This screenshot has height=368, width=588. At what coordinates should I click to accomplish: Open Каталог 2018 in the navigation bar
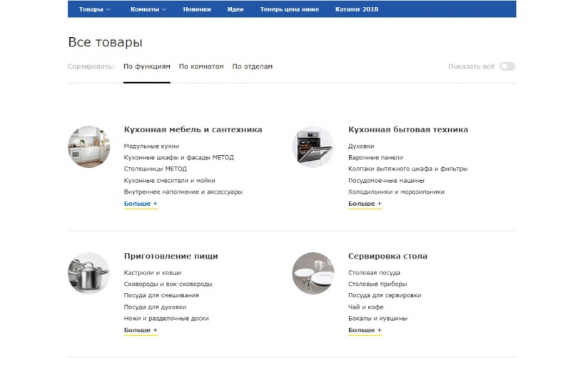pos(357,9)
